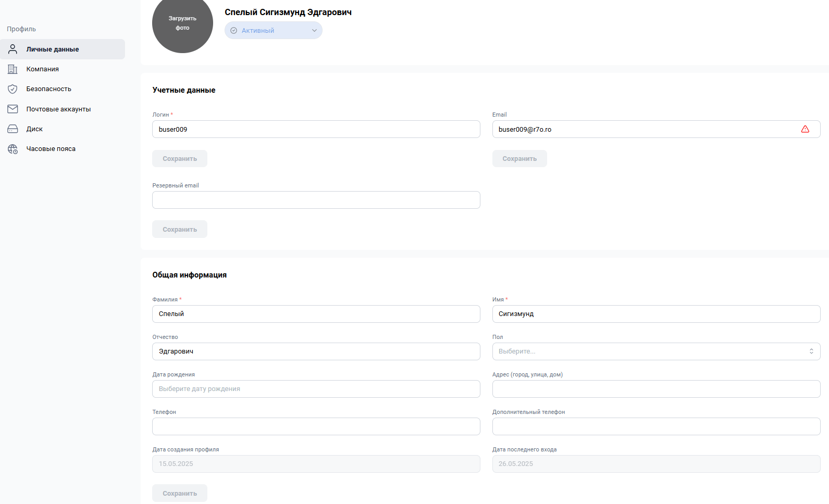Image resolution: width=829 pixels, height=504 pixels.
Task: Click the drive icon beside Диск
Action: [x=13, y=129]
